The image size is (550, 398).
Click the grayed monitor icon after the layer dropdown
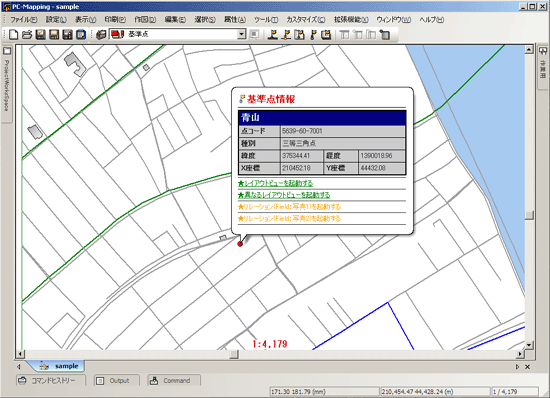click(254, 34)
